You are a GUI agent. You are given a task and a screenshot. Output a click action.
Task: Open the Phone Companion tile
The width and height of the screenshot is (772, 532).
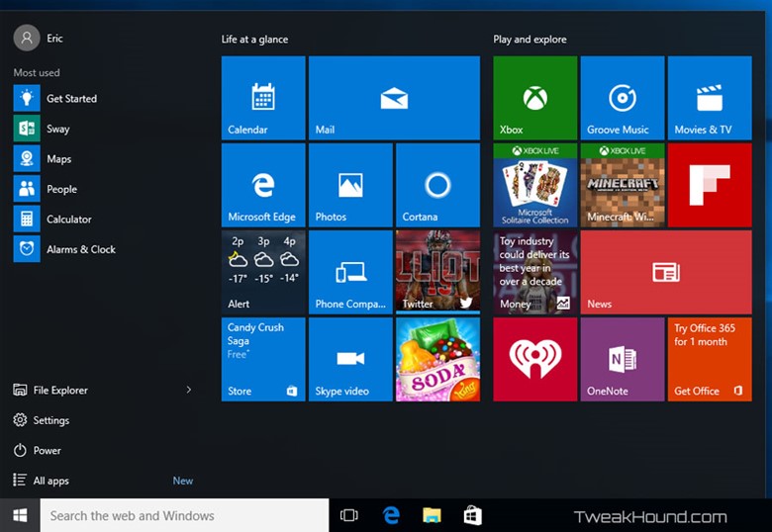click(350, 272)
